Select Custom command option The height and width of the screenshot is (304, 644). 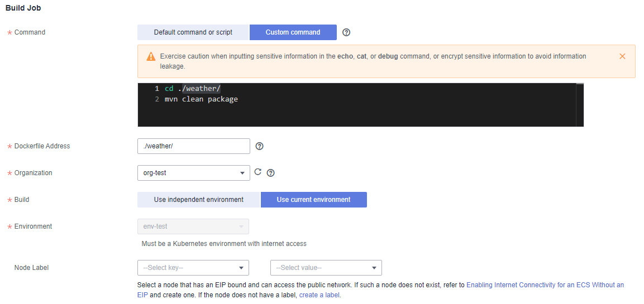pos(293,32)
